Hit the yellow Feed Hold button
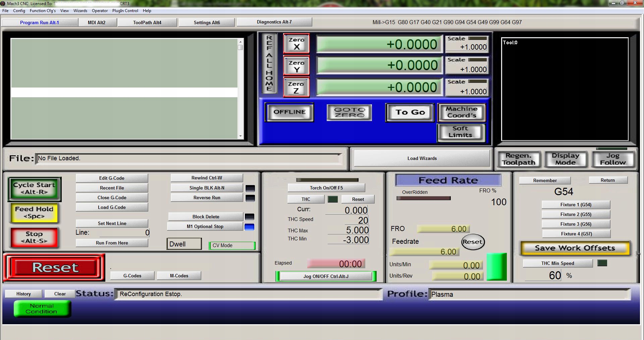Image resolution: width=644 pixels, height=340 pixels. (34, 213)
